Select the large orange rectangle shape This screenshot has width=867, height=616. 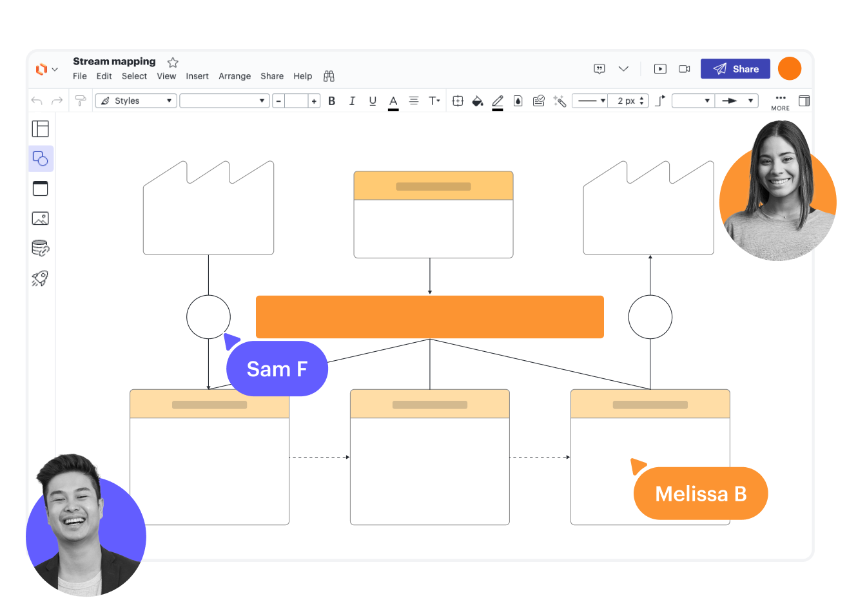429,317
